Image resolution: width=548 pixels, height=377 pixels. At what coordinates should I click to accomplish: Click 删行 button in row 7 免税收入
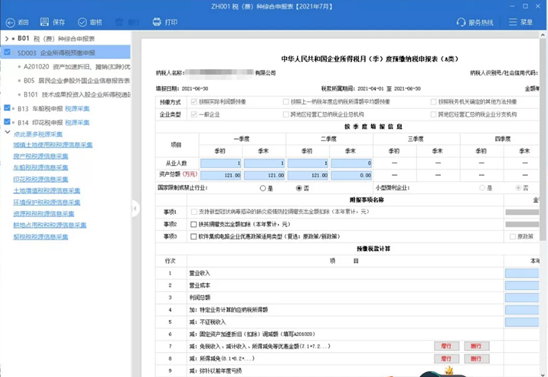pos(476,346)
